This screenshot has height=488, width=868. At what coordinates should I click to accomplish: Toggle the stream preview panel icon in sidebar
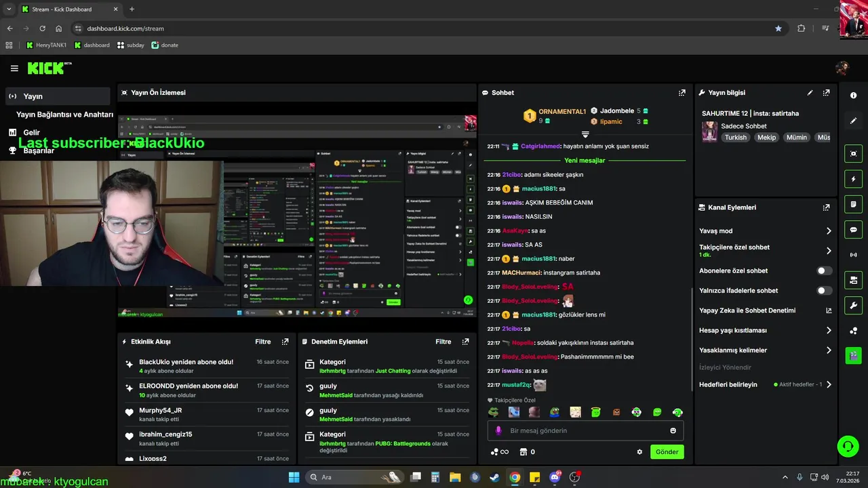853,154
